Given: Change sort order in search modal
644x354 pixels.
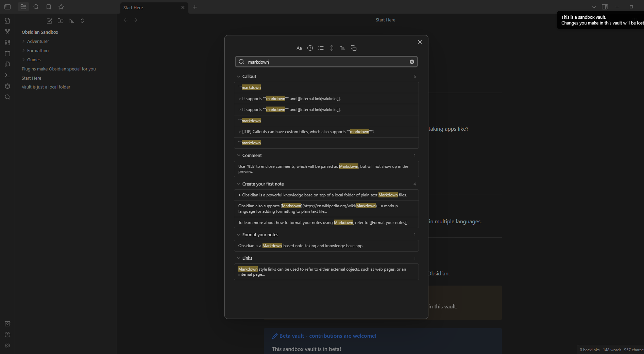Looking at the screenshot, I should tap(343, 48).
